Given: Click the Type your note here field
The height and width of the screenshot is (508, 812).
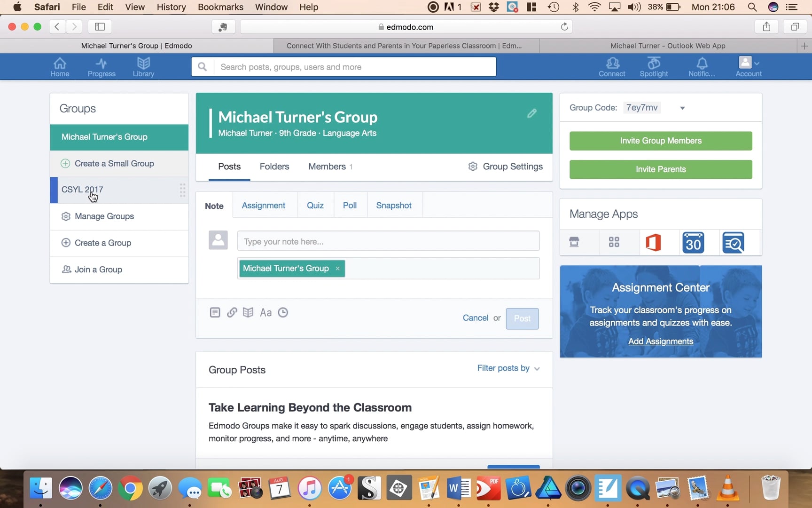Looking at the screenshot, I should click(x=388, y=241).
